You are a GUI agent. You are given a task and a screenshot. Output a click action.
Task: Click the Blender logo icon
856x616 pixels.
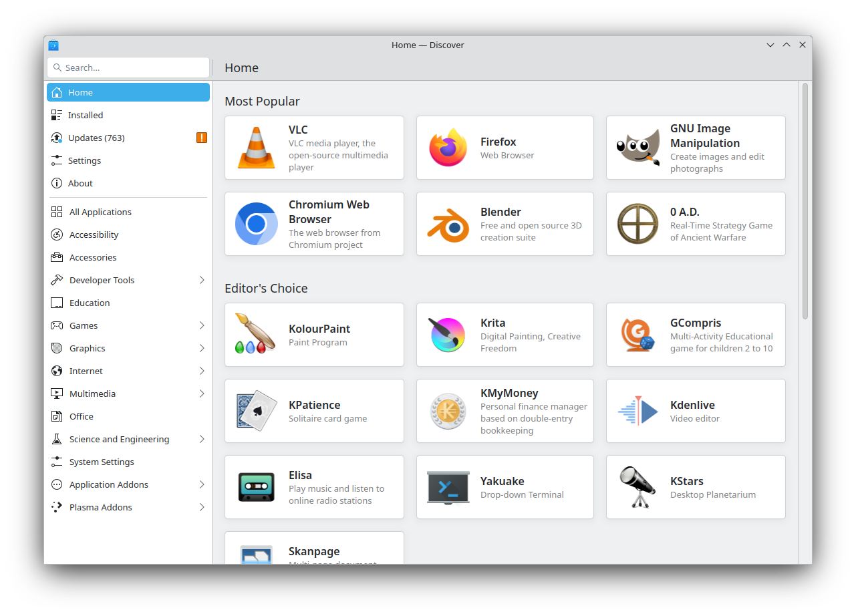tap(448, 224)
